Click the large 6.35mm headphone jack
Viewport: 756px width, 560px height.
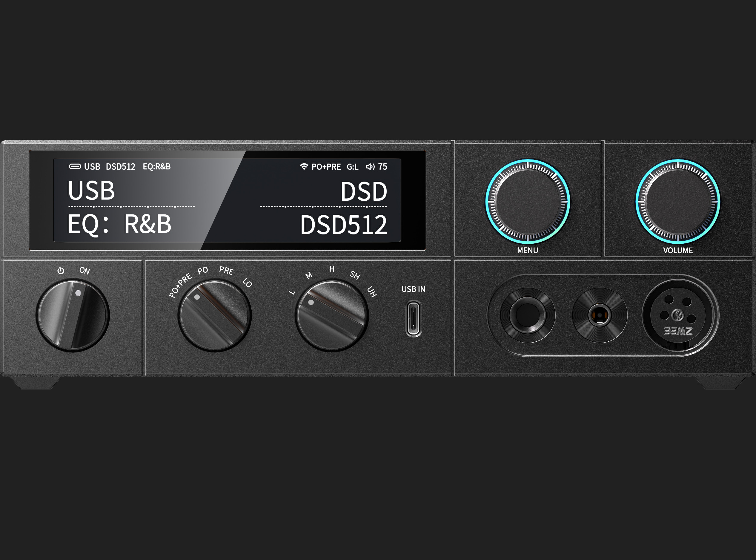(x=527, y=315)
